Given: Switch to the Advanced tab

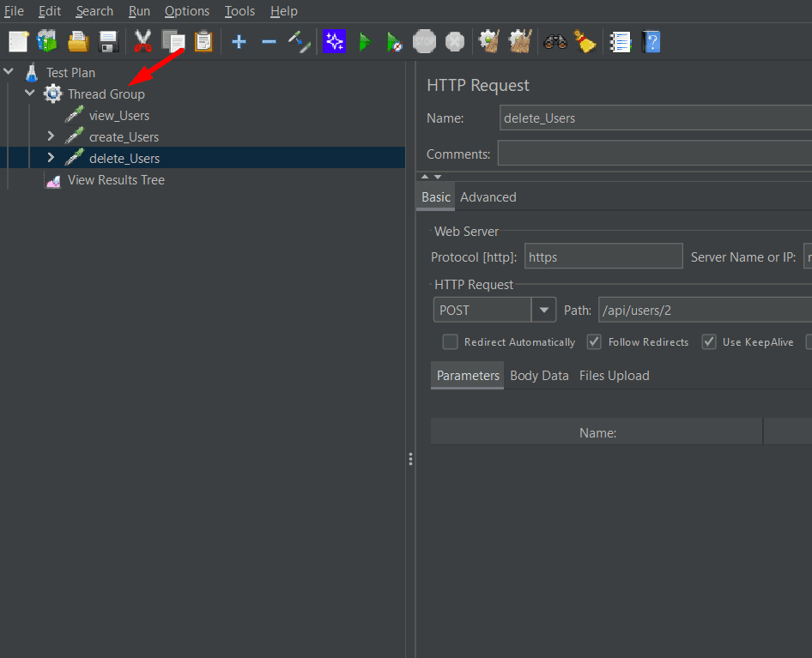Looking at the screenshot, I should coord(488,197).
